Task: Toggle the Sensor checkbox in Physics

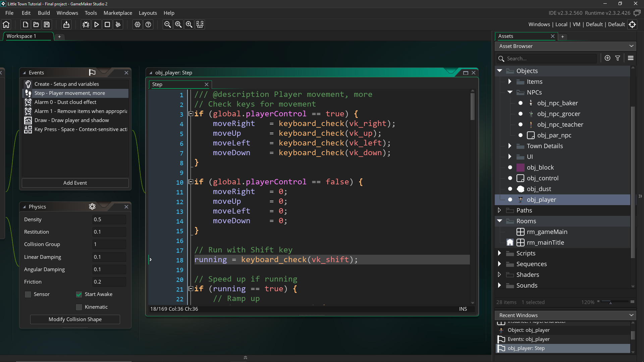Action: pyautogui.click(x=28, y=294)
